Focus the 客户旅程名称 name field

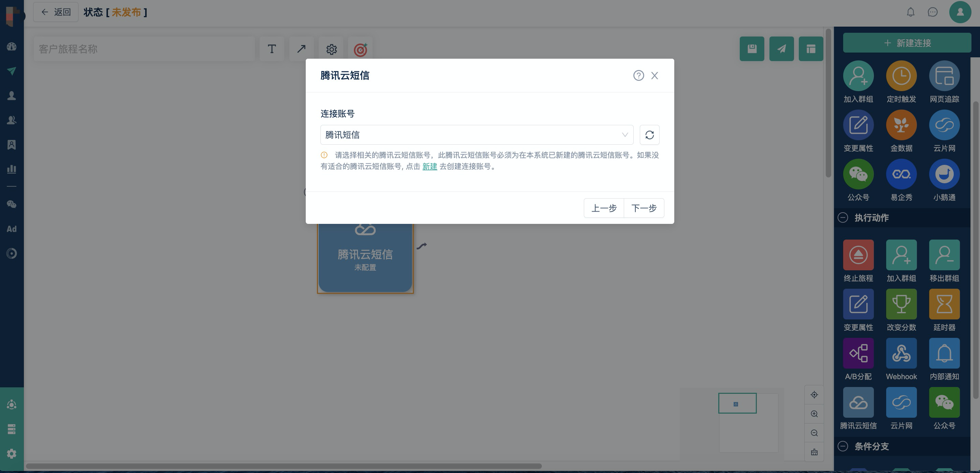144,49
